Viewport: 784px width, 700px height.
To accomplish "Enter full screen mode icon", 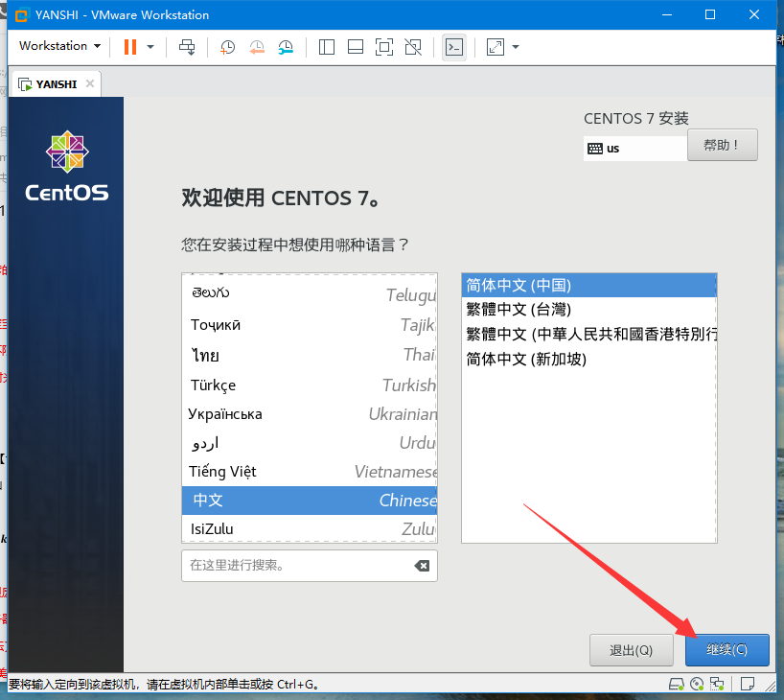I will 384,46.
